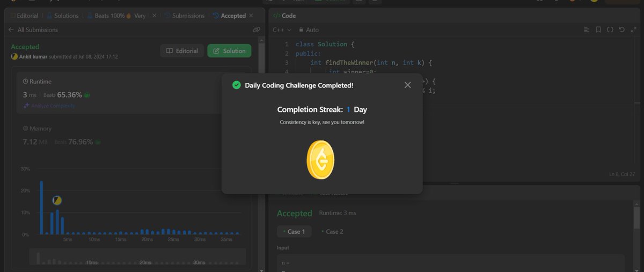The height and width of the screenshot is (272, 644).
Task: Click the tallest bar in runtime chart
Action: pyautogui.click(x=41, y=207)
